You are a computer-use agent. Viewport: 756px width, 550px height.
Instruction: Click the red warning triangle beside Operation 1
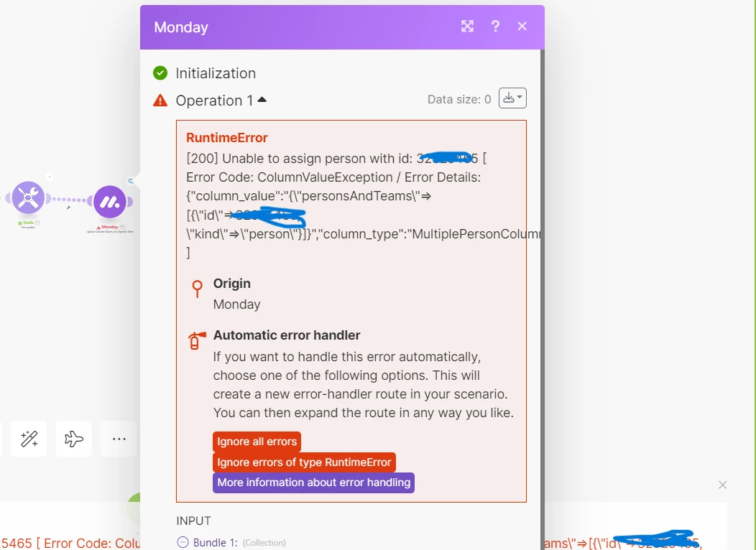click(160, 101)
